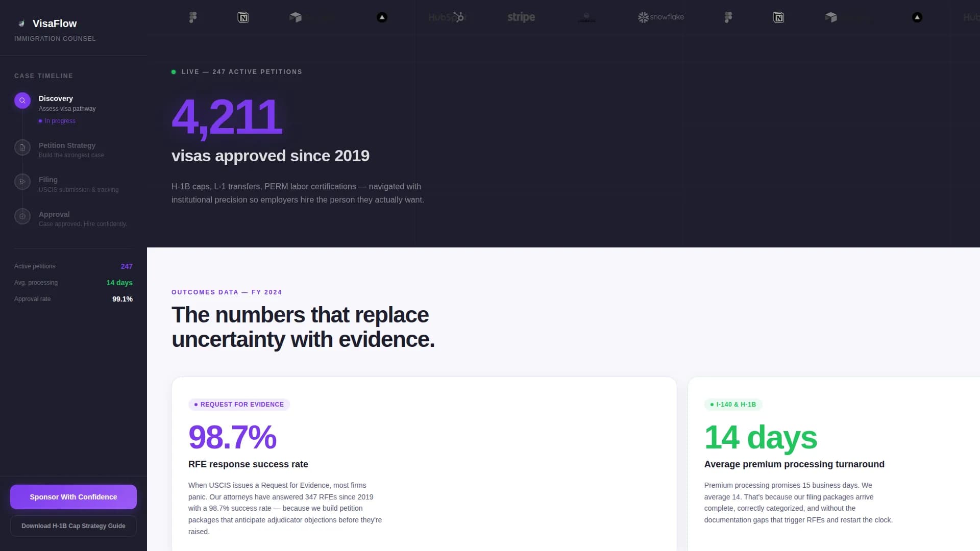
Task: Click the OUTCOMES DATA — FY 2024 label
Action: pyautogui.click(x=227, y=292)
